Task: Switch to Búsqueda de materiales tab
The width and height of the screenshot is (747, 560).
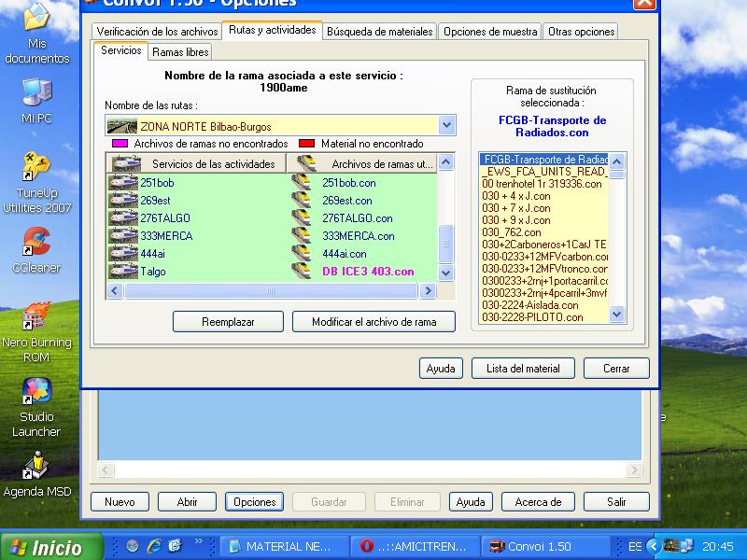Action: tap(379, 32)
